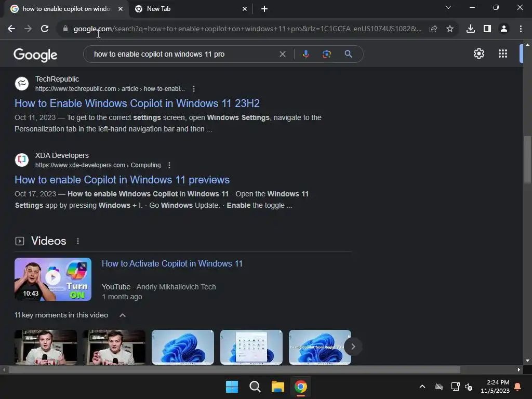The image size is (532, 399).
Task: Open more options for TechRepublic result
Action: pos(194,89)
